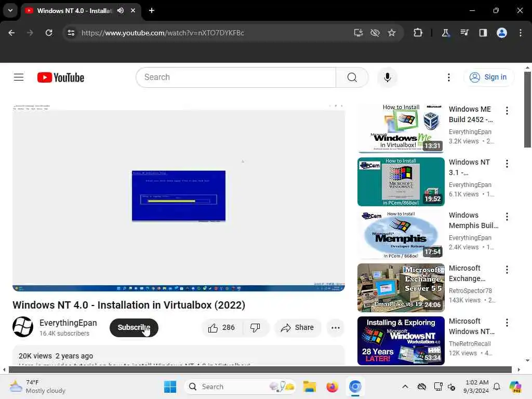
Task: Bookmark this page with the star
Action: (392, 33)
